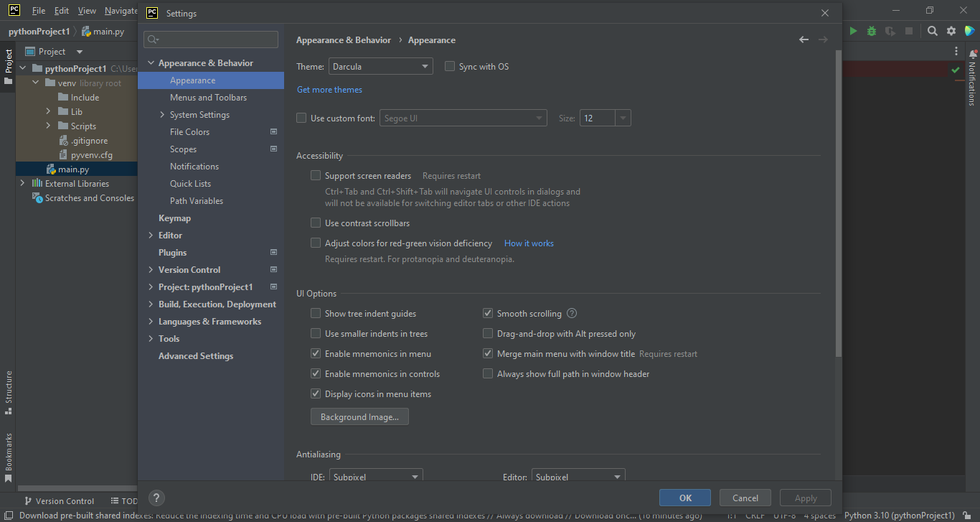Open the File menu
980x522 pixels.
39,10
